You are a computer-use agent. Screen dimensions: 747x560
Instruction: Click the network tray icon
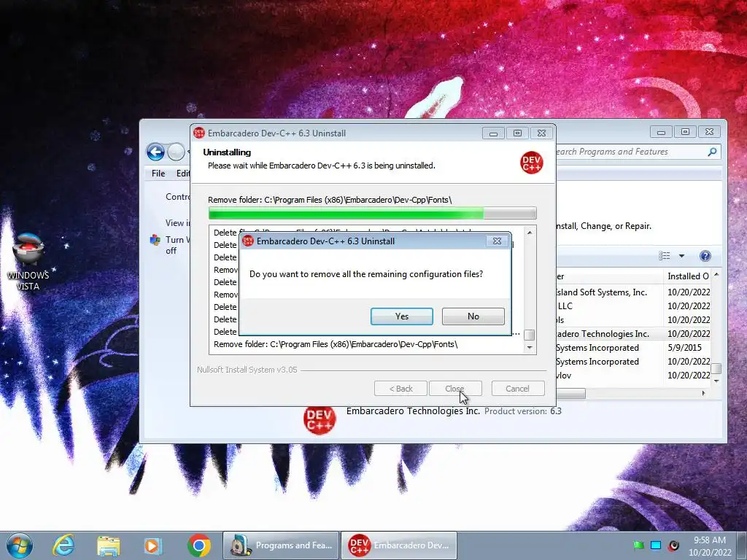tap(656, 545)
